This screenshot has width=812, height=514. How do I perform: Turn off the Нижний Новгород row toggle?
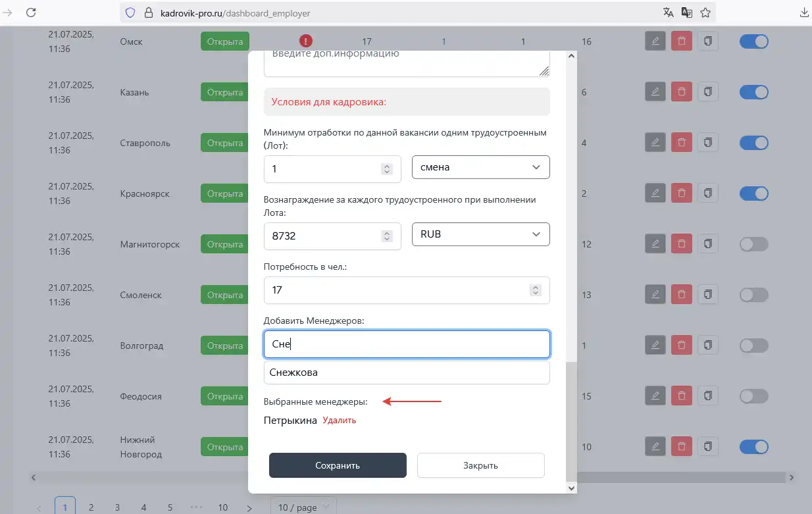coord(753,447)
